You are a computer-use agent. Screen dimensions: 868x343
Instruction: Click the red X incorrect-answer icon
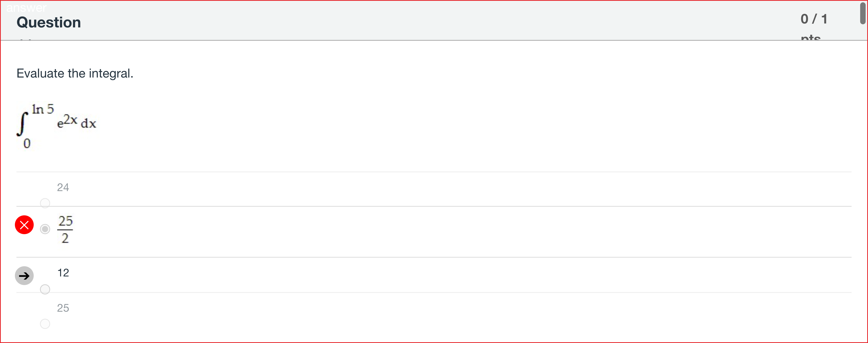pos(24,225)
